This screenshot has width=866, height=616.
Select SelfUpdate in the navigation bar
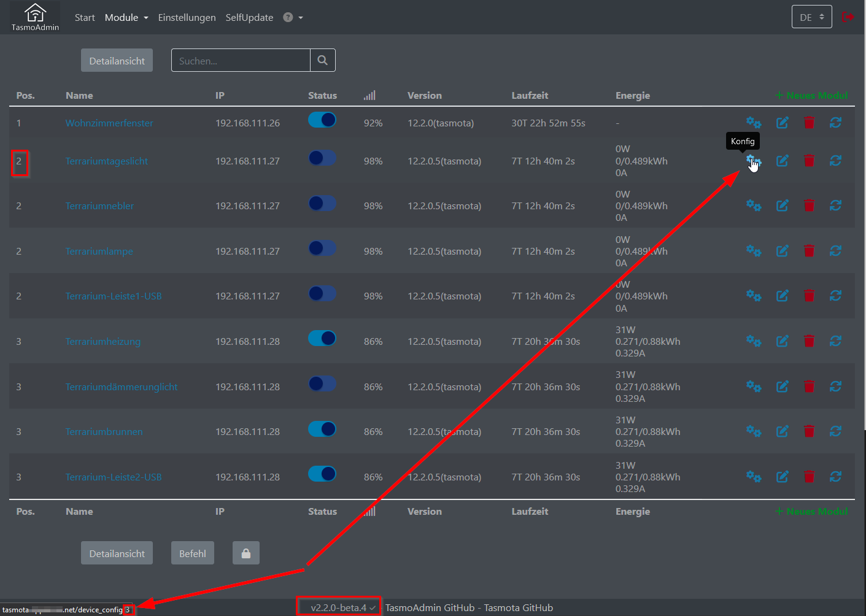(x=249, y=17)
